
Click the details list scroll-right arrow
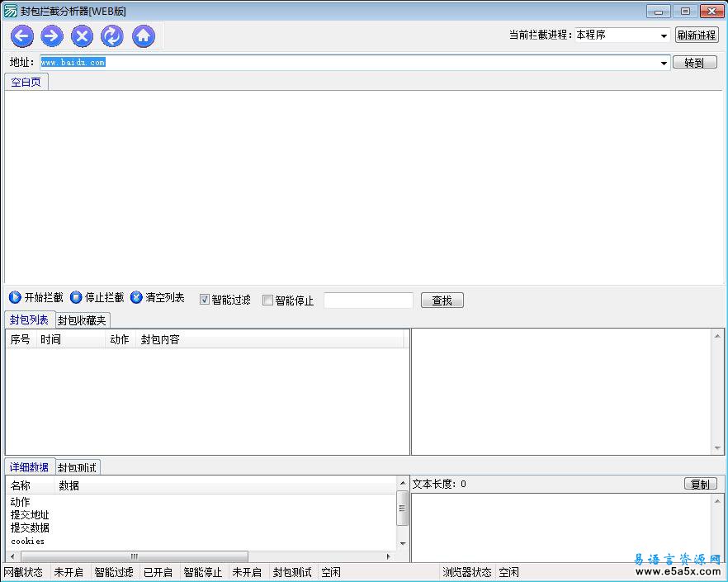389,556
